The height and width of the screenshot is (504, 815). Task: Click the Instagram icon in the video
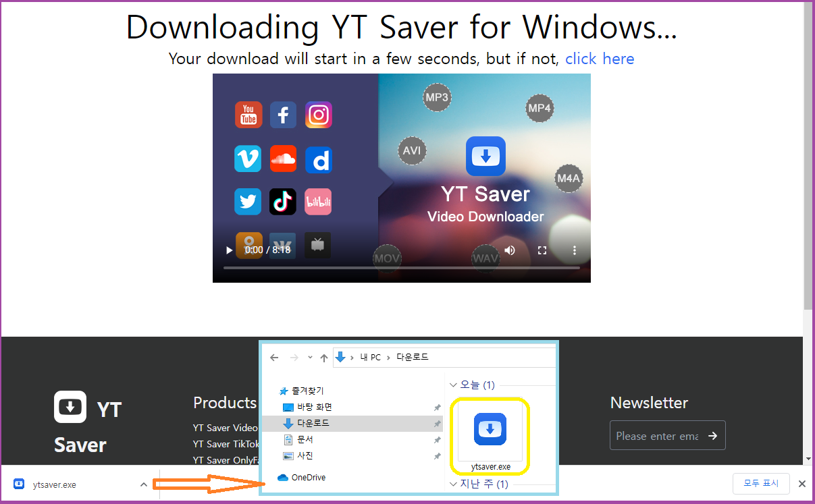click(318, 115)
